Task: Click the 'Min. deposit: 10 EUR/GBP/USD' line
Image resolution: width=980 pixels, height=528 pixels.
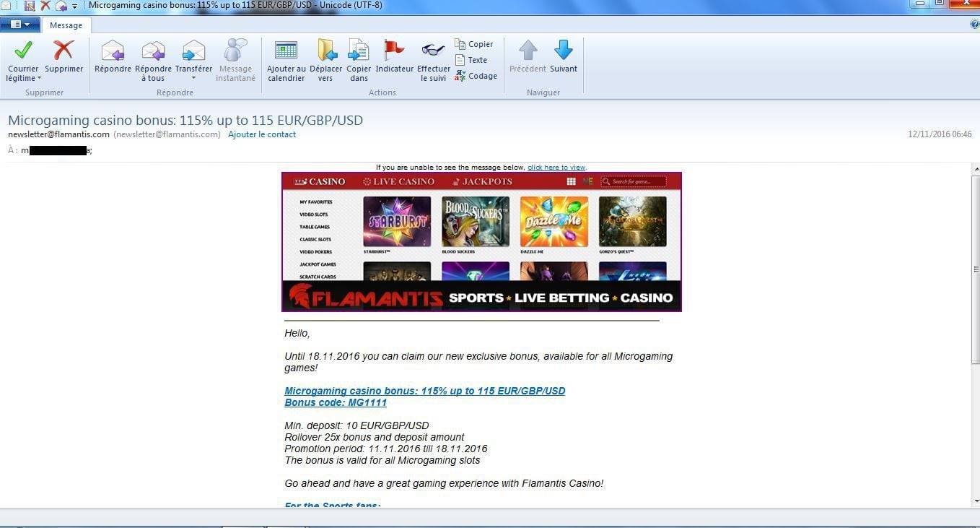Action: 356,425
